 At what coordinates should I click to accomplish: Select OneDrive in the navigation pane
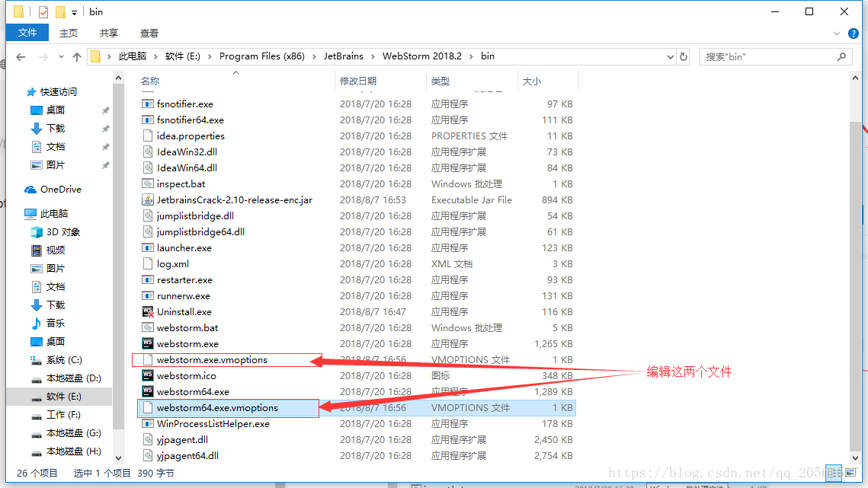tap(60, 190)
